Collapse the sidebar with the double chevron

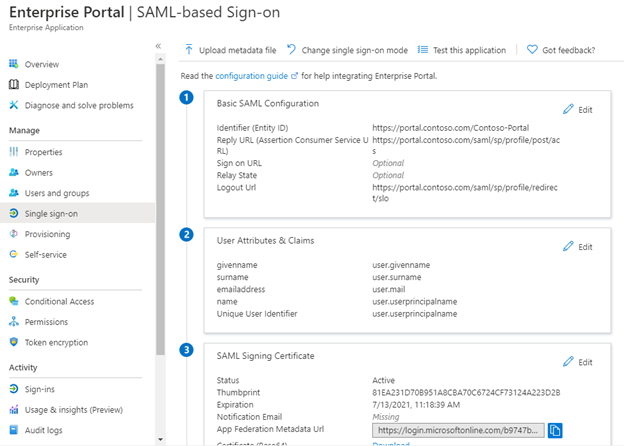158,46
